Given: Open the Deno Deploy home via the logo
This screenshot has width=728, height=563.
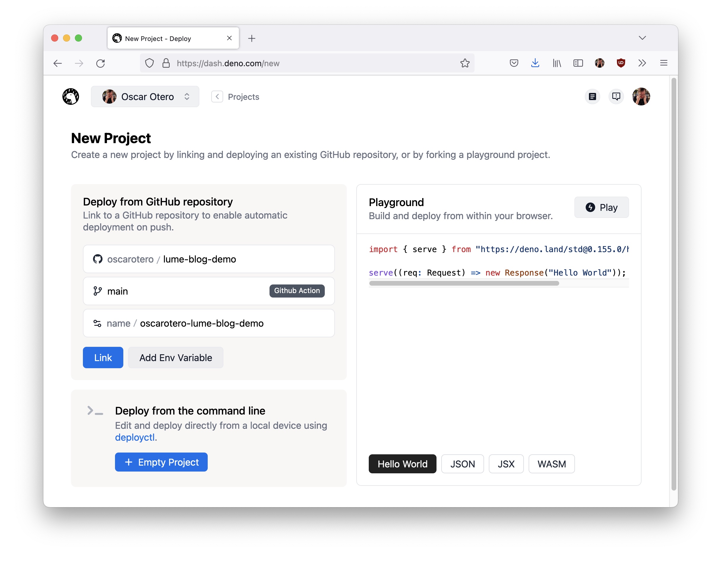Looking at the screenshot, I should click(70, 97).
